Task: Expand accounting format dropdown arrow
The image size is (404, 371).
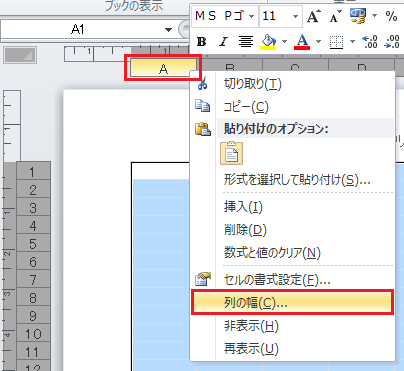Action: click(374, 16)
